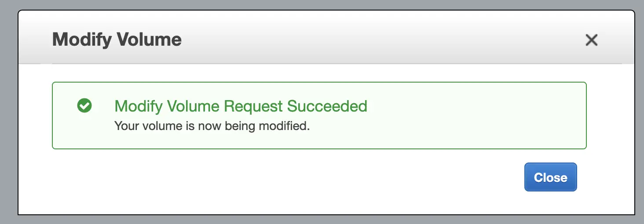
Task: Click the green success checkmark icon
Action: click(x=84, y=106)
